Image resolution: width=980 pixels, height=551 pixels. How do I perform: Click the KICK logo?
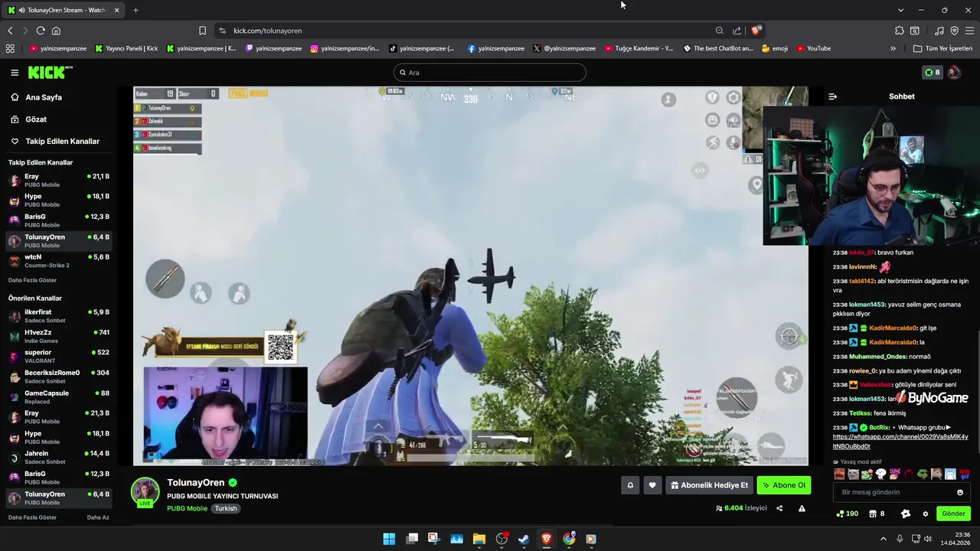click(x=50, y=72)
